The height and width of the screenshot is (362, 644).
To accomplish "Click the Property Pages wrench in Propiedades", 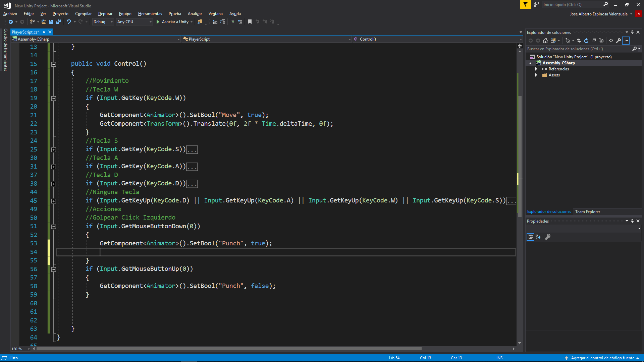I will point(548,237).
